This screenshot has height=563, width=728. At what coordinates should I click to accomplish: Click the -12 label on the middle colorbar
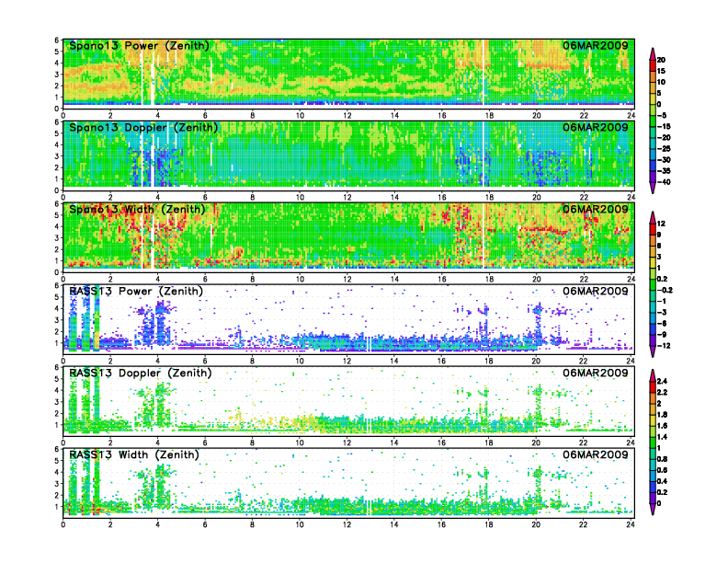pyautogui.click(x=664, y=346)
